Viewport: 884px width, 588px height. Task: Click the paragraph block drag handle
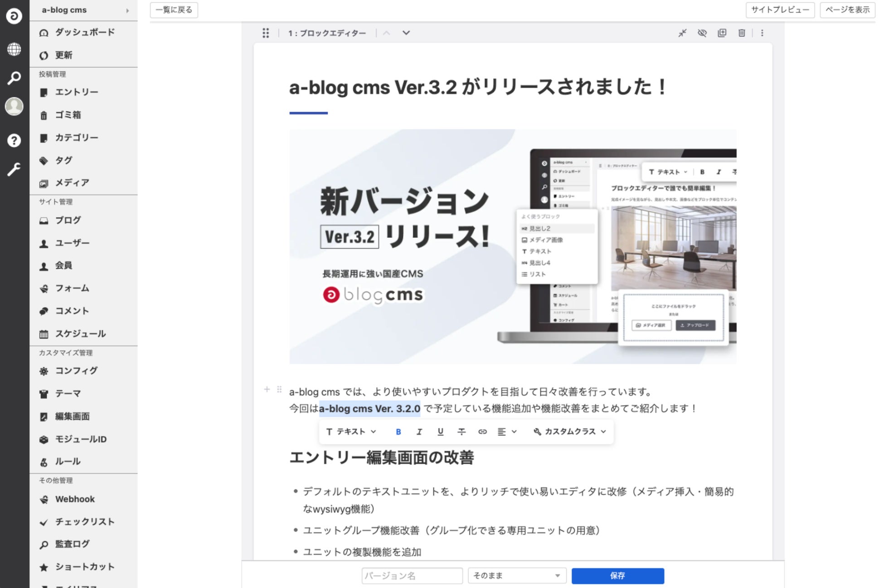point(279,389)
